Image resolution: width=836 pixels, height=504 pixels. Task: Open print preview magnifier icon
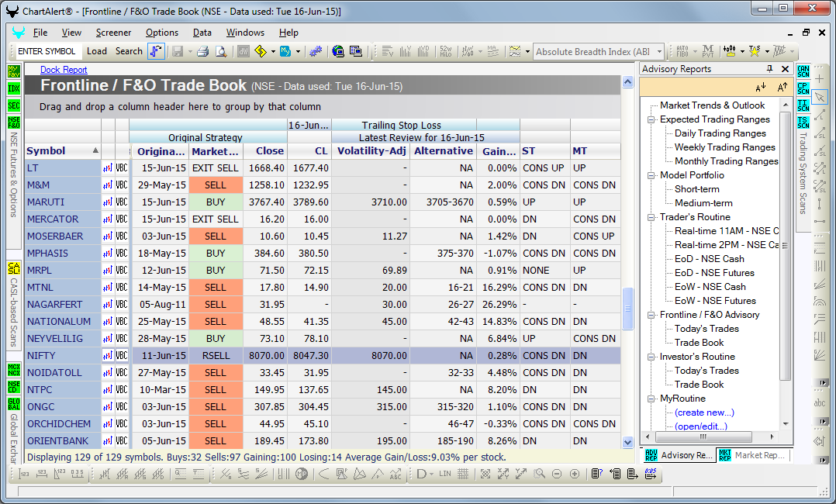(x=221, y=51)
